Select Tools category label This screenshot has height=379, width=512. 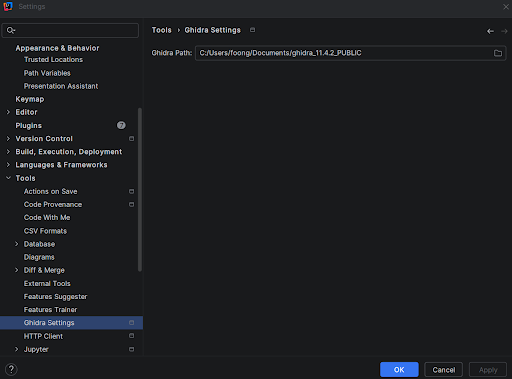click(x=25, y=178)
